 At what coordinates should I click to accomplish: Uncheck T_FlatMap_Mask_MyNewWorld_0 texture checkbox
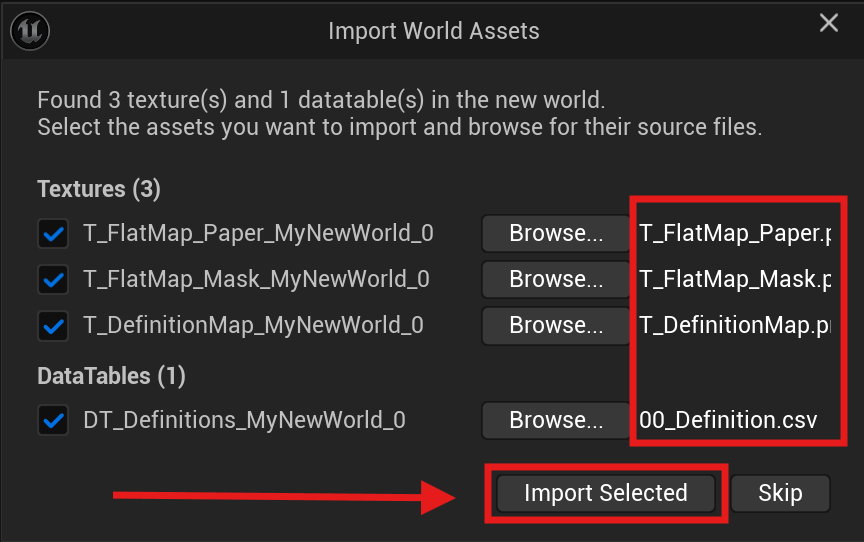pyautogui.click(x=53, y=279)
